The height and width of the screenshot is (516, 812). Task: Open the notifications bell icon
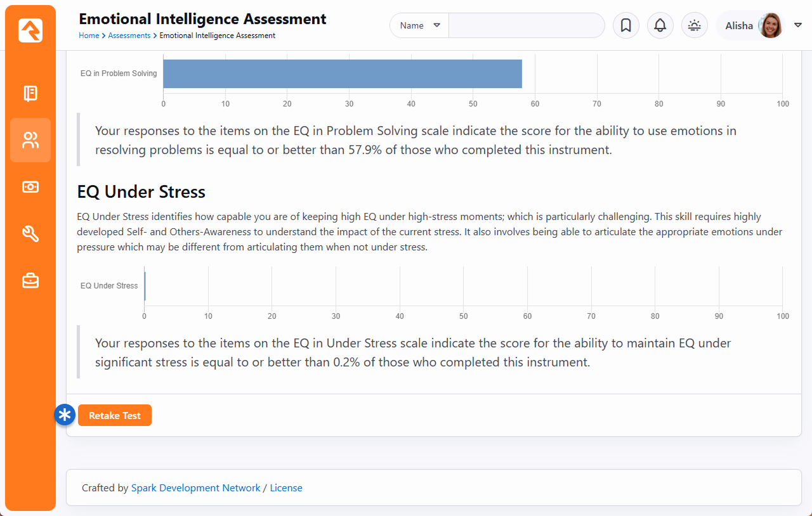(660, 25)
